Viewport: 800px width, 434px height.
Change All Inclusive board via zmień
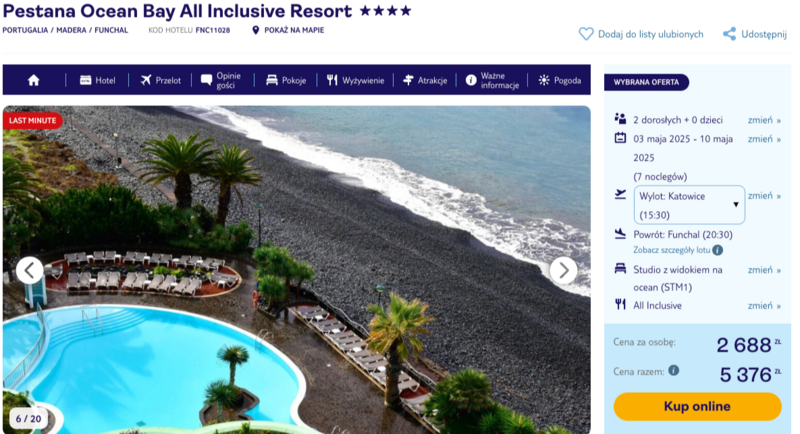(x=764, y=305)
